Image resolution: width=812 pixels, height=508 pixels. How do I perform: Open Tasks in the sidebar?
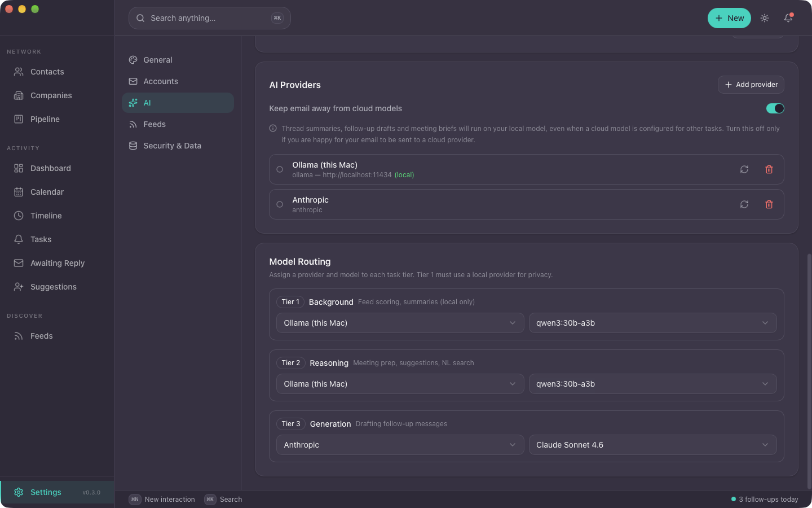pos(57,239)
